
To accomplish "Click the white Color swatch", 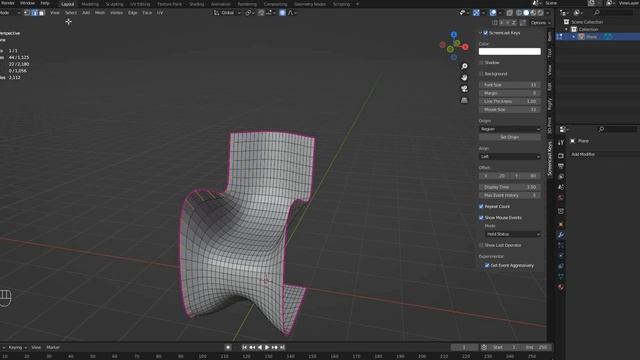I will pyautogui.click(x=509, y=51).
